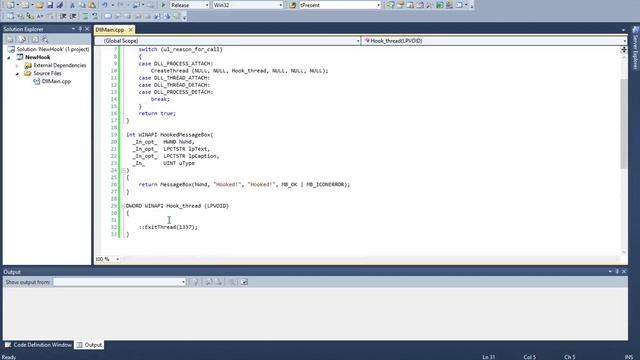Screen dimensions: 640x360
Task: Click the Output pane text area
Action: point(315,313)
